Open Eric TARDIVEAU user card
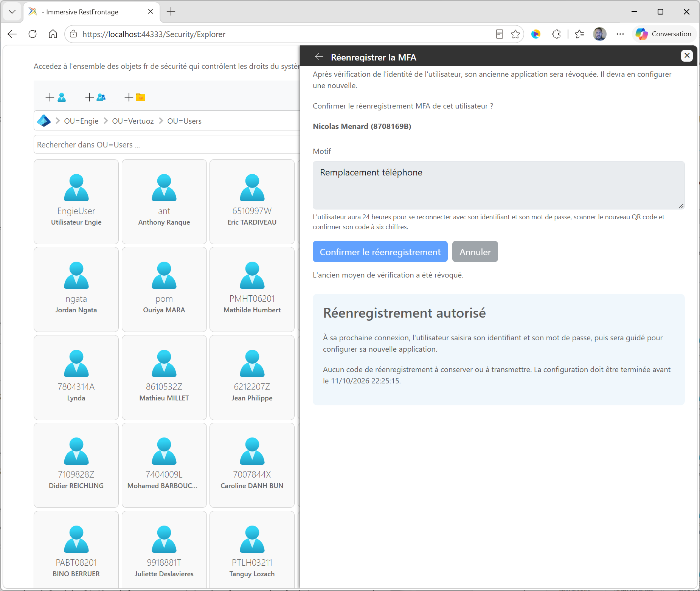Screen dimensions: 700x591 tap(252, 202)
